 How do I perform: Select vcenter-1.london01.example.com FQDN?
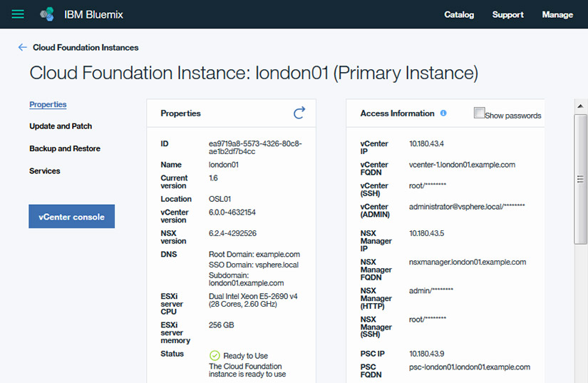(x=462, y=165)
